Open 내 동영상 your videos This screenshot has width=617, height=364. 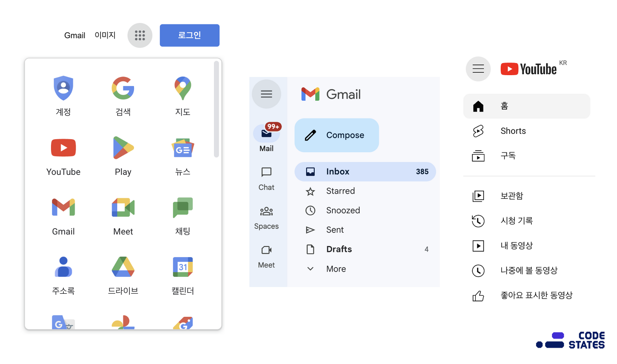click(x=527, y=246)
